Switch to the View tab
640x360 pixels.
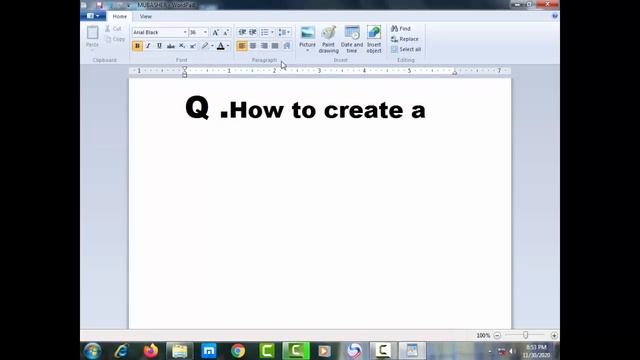(146, 16)
